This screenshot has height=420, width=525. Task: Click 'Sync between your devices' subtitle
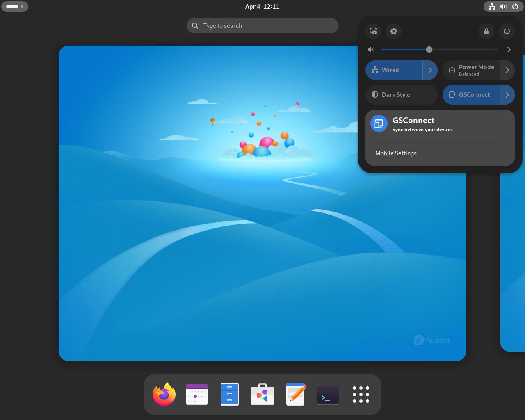point(422,130)
